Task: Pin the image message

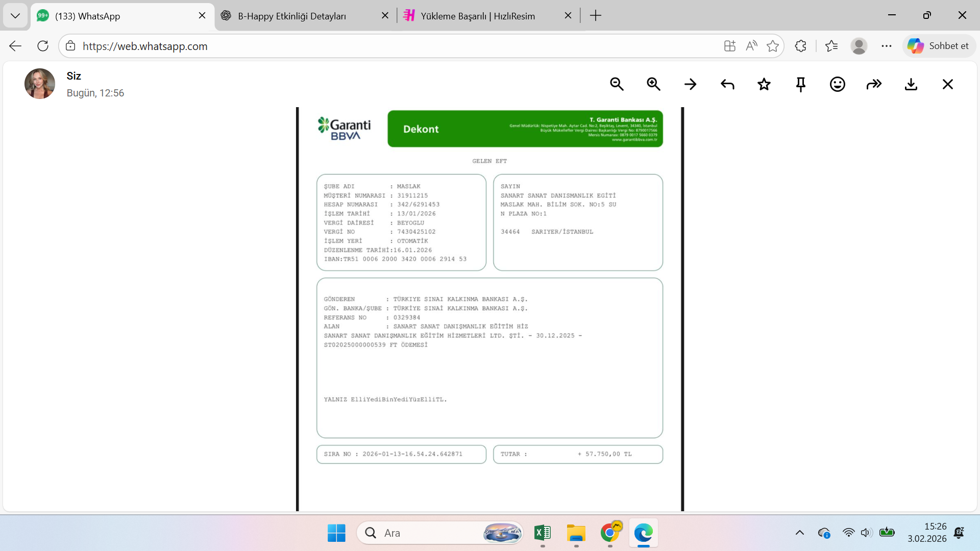Action: pyautogui.click(x=801, y=84)
